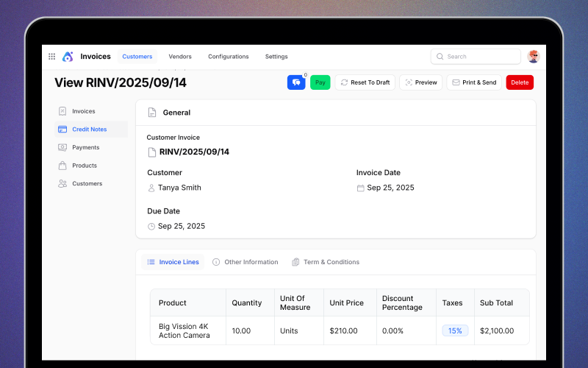Click the clock icon next to Due Date
The height and width of the screenshot is (368, 588).
point(151,227)
